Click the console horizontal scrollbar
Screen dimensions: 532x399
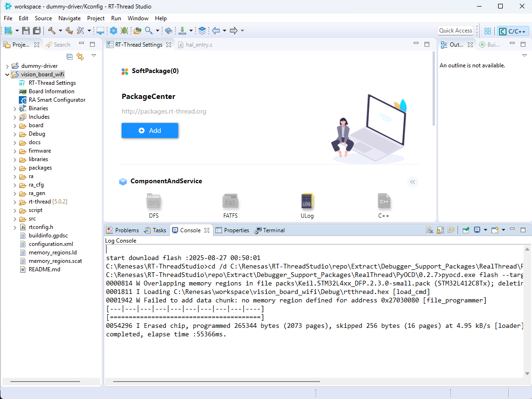[212, 382]
